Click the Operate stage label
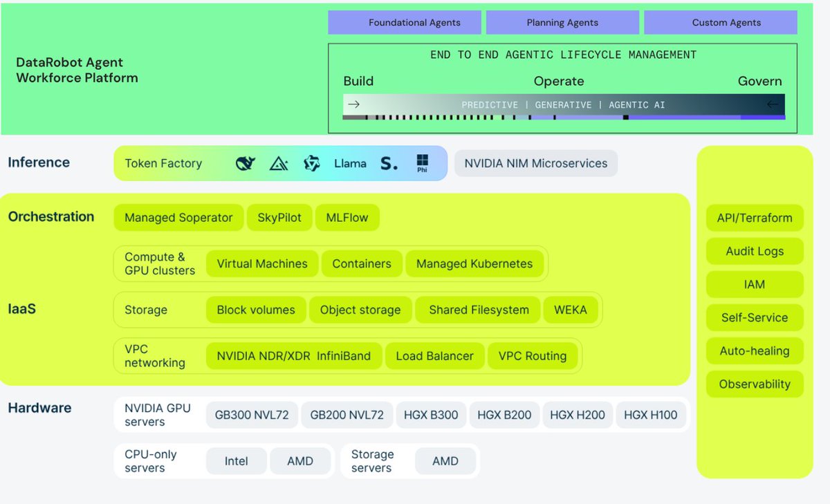 point(559,81)
